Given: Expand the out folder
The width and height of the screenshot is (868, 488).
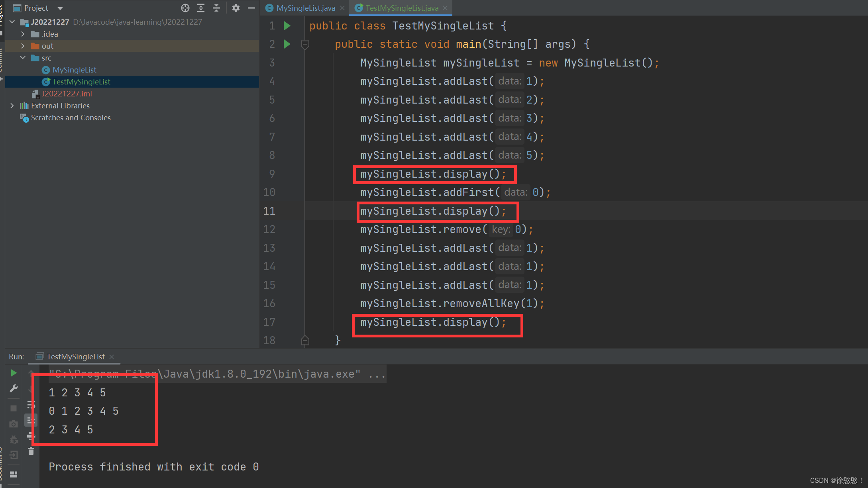Looking at the screenshot, I should (23, 46).
